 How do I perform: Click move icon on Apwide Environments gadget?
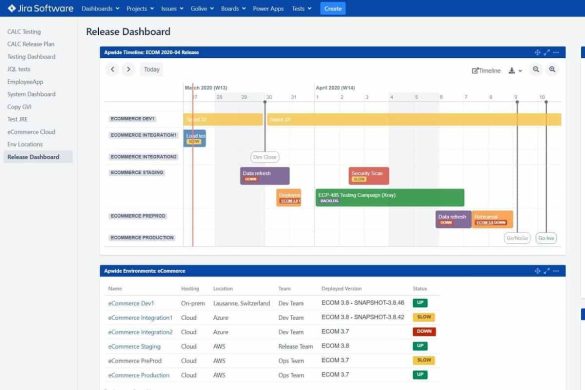(537, 271)
